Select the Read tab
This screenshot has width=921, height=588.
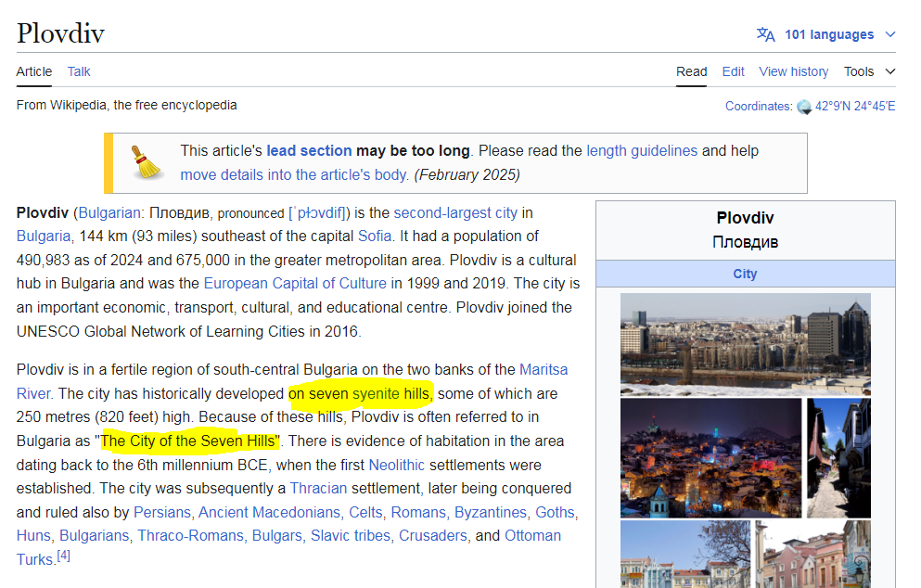pyautogui.click(x=691, y=71)
